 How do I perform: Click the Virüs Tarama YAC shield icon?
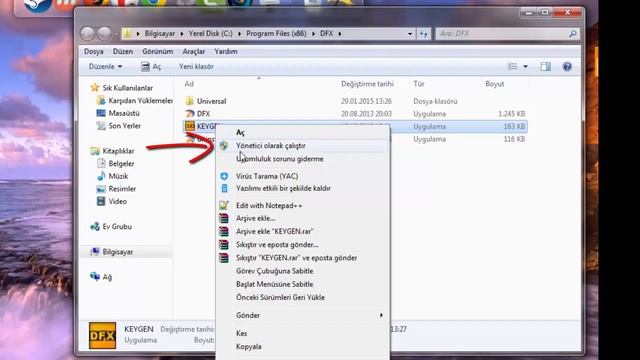(224, 176)
